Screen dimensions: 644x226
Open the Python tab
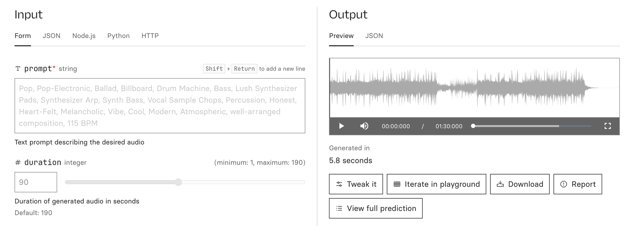click(x=118, y=36)
